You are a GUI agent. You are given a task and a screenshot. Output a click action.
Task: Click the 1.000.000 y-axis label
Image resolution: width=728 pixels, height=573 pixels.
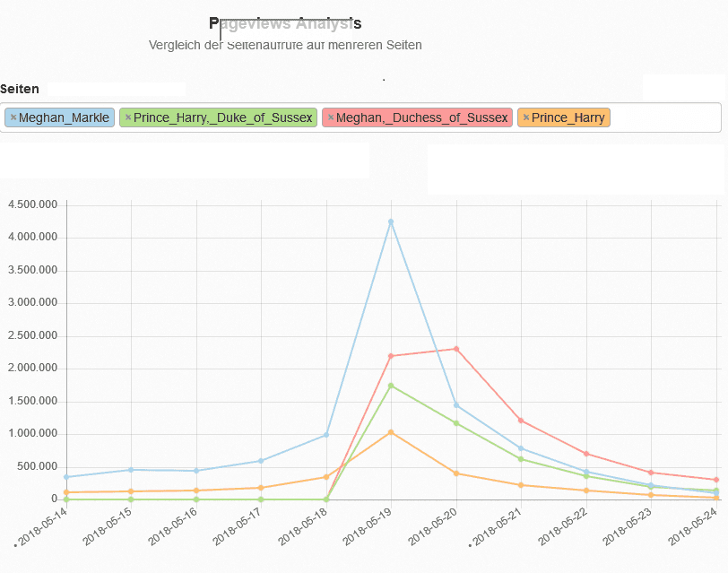point(32,434)
